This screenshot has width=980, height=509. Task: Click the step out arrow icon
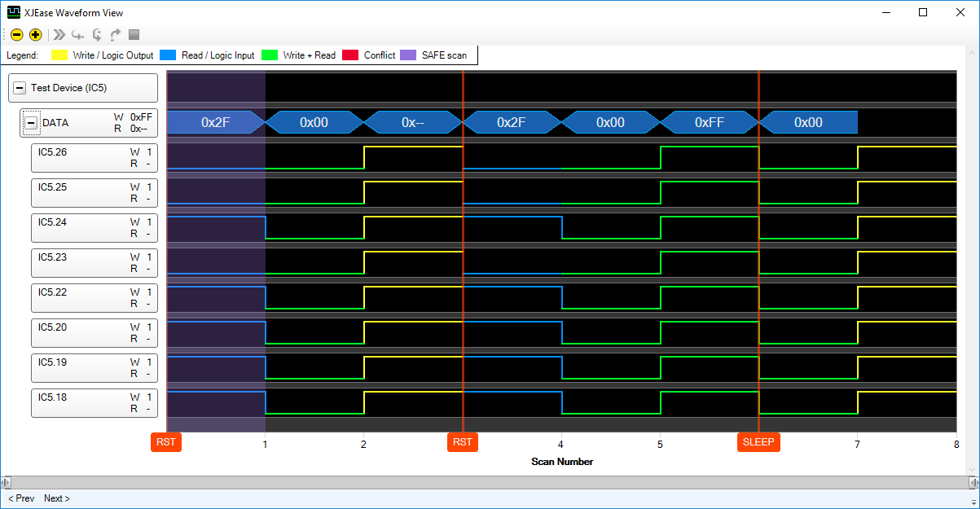click(x=116, y=34)
